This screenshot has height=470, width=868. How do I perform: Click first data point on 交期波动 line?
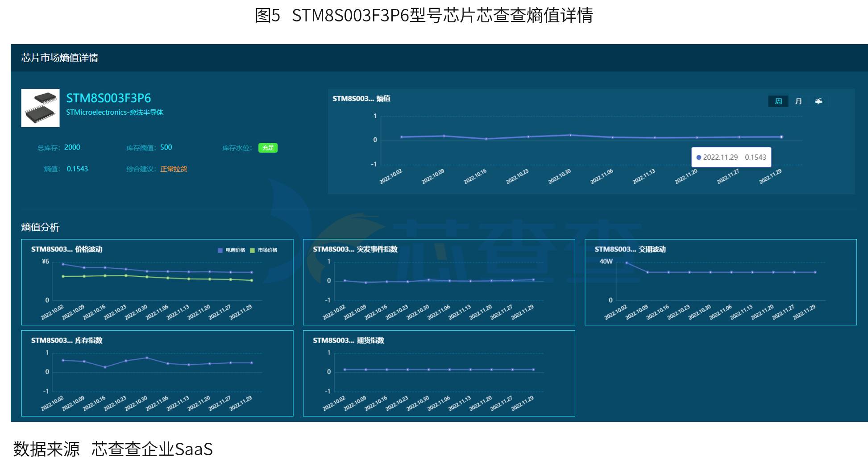[x=627, y=263]
